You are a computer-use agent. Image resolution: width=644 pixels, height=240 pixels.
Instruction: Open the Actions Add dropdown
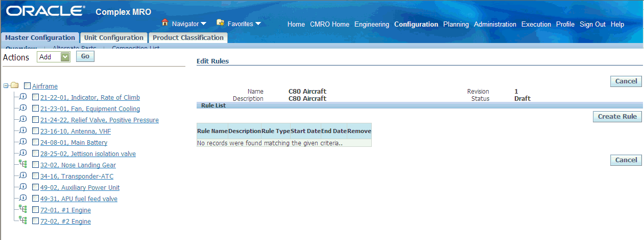point(53,57)
